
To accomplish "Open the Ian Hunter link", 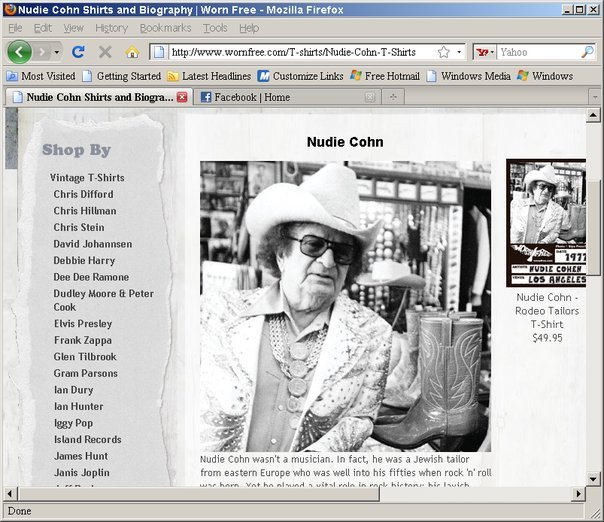I will click(x=79, y=406).
